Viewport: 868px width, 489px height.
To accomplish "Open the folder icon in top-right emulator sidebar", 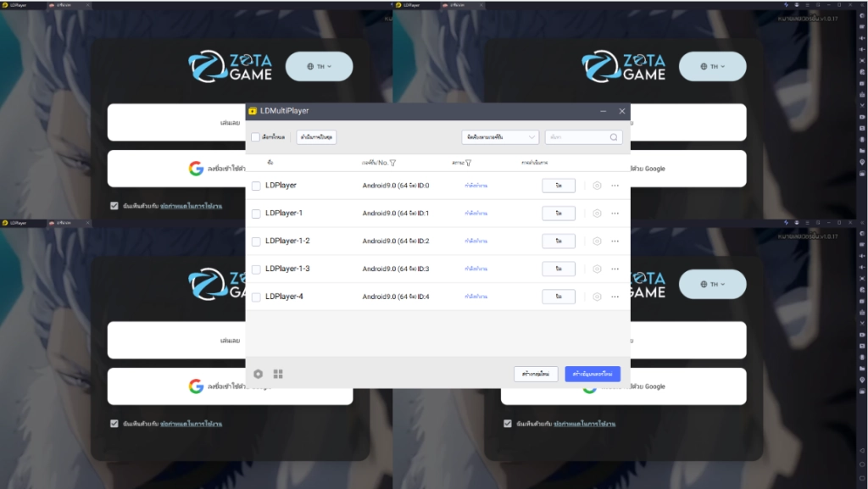I will click(x=862, y=151).
